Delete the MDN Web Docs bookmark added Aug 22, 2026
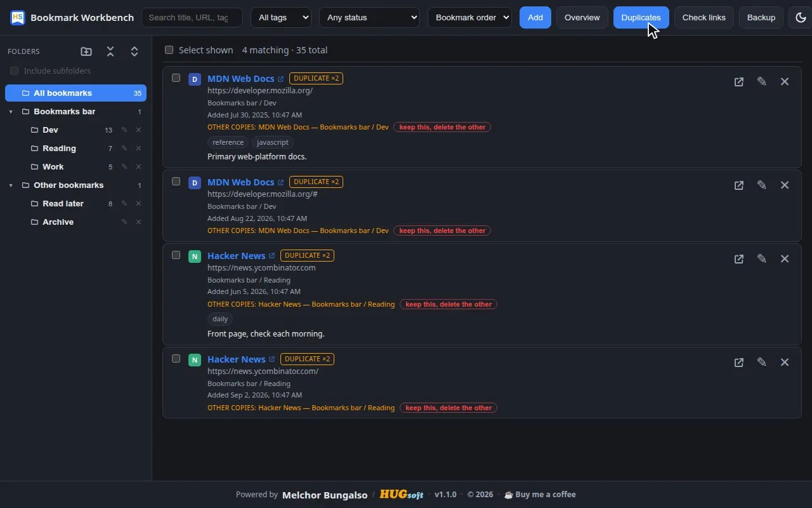 click(x=785, y=185)
